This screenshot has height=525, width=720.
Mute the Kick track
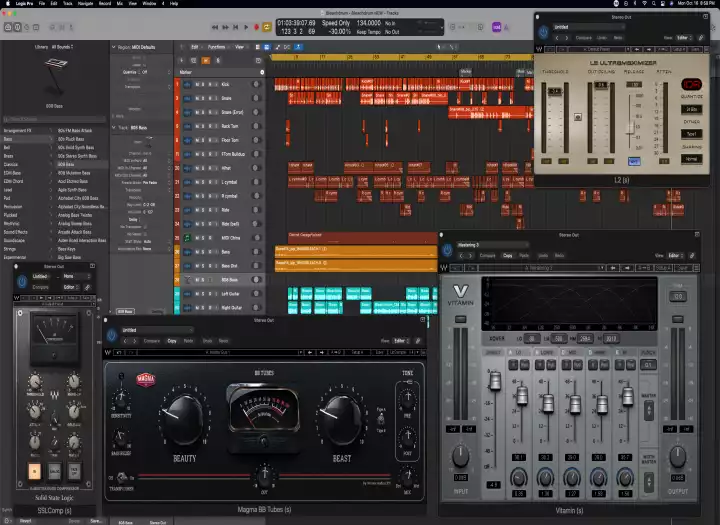197,85
